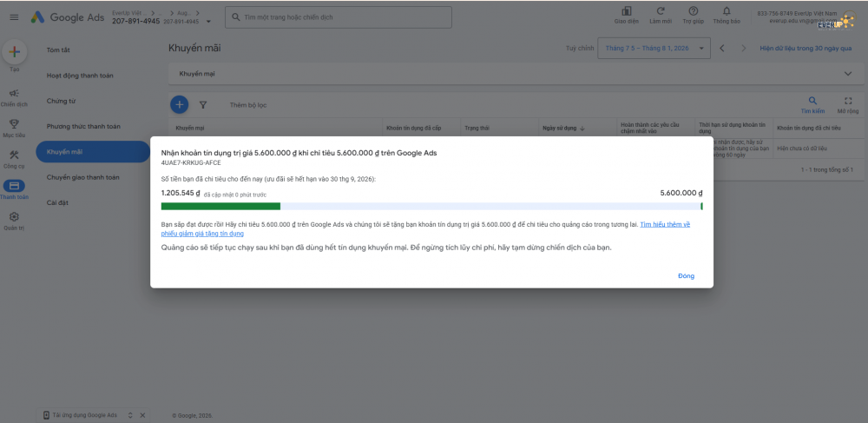
Task: Click Khoản tín dụng đã cấp header
Action: click(x=413, y=128)
